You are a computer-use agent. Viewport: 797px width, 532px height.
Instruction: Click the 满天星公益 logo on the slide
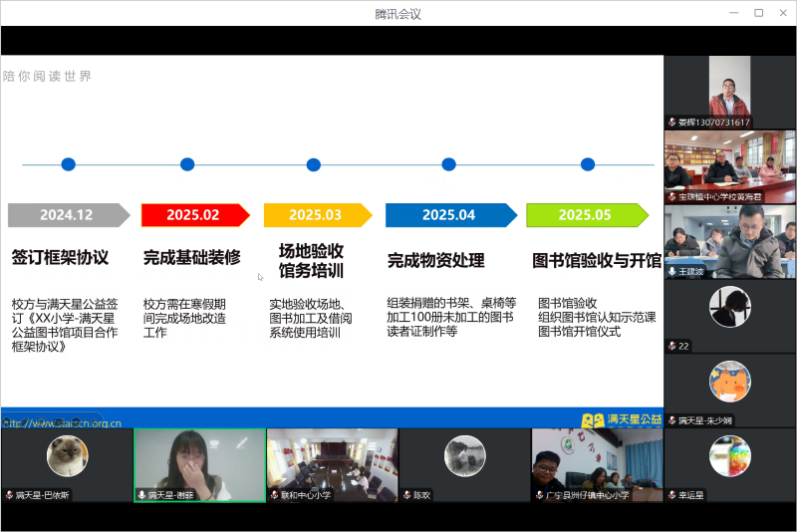(x=621, y=419)
